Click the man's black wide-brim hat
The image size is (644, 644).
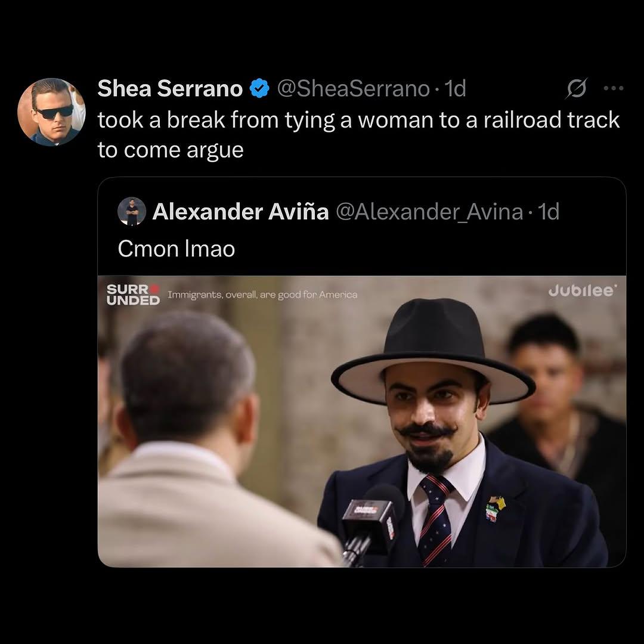[x=434, y=352]
